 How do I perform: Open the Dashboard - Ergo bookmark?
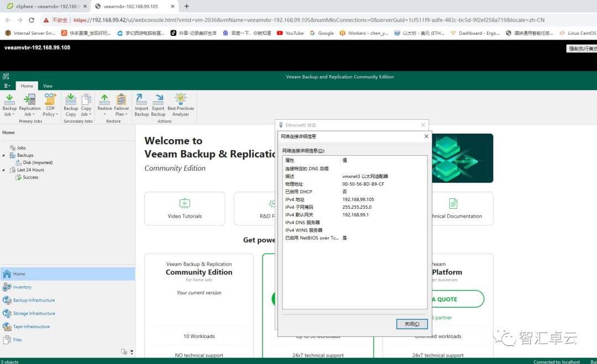[x=475, y=33]
